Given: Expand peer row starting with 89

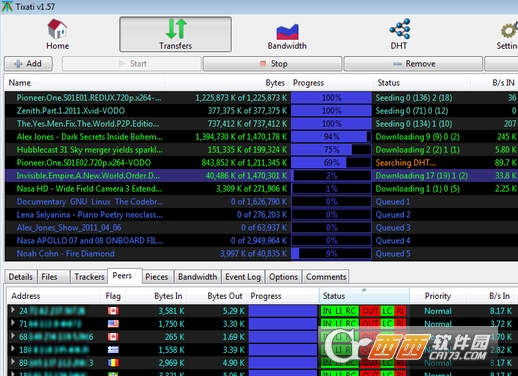Looking at the screenshot, I should [13, 362].
